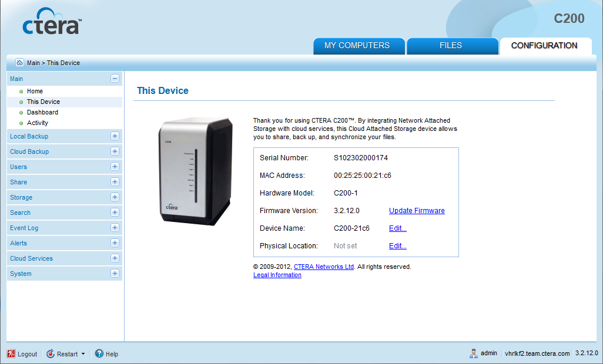
Task: Click firmware version value 3.2.12.0 in table
Action: click(347, 211)
